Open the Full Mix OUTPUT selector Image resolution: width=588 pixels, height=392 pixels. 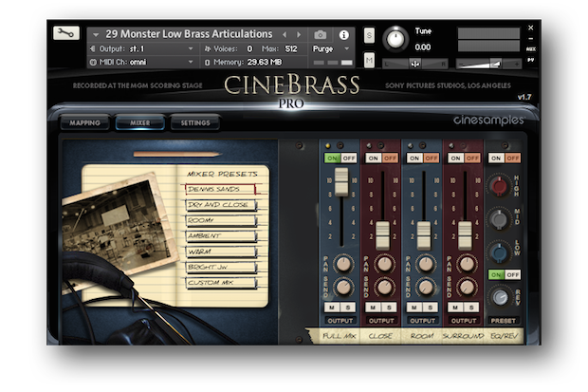click(x=340, y=321)
